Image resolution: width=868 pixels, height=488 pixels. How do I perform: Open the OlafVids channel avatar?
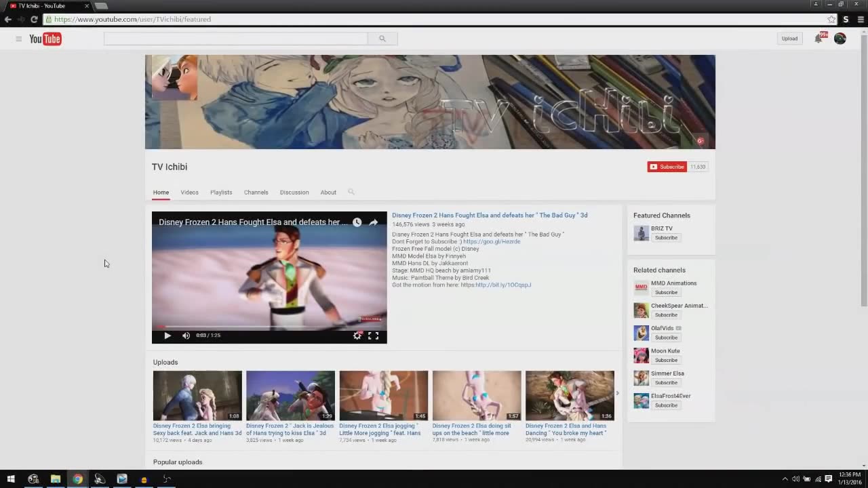click(x=641, y=333)
